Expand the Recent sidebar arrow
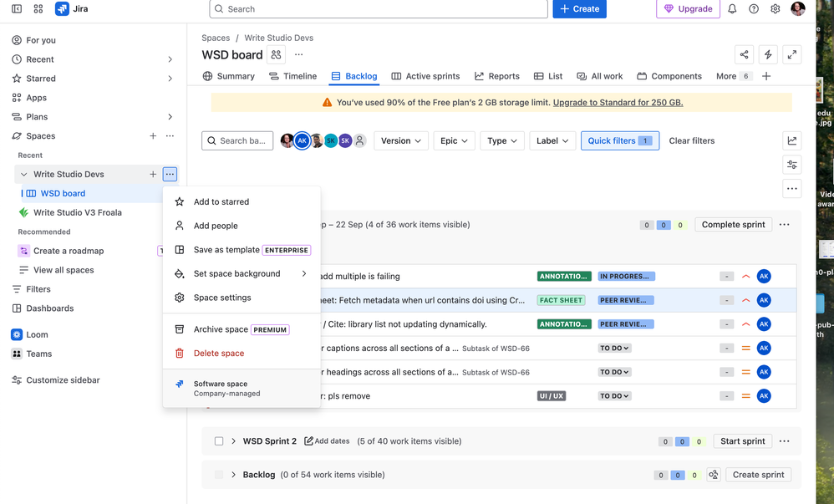This screenshot has width=834, height=504. [170, 59]
